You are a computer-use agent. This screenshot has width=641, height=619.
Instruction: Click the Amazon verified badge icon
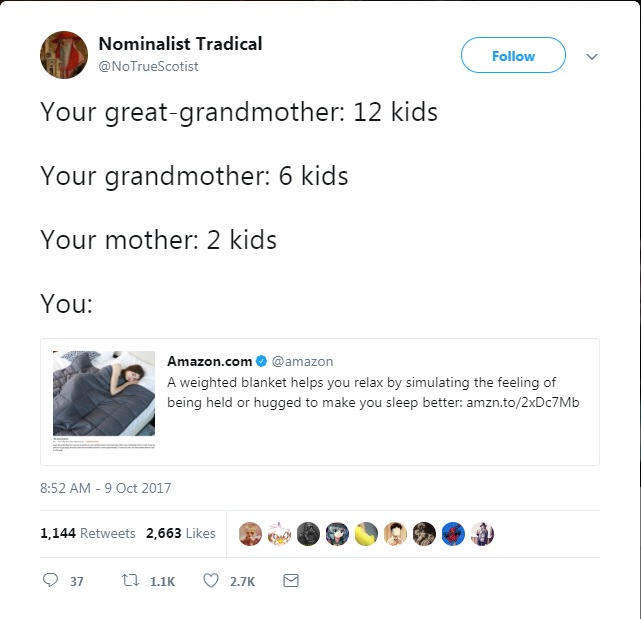(x=261, y=361)
